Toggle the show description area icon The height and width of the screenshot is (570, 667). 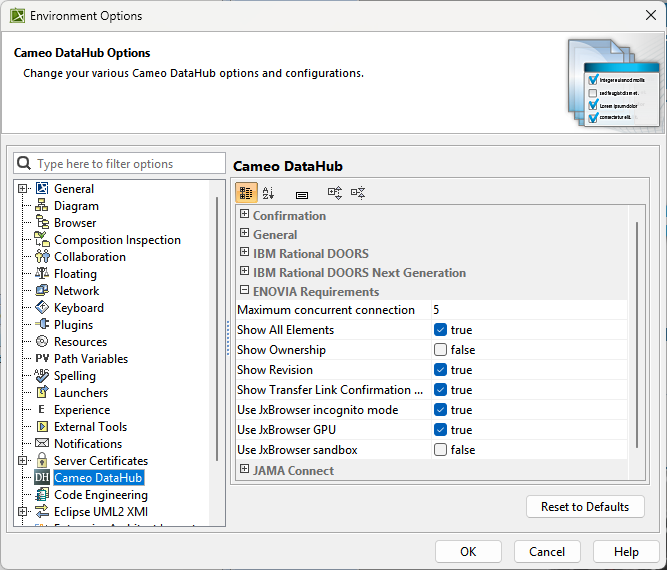(x=301, y=193)
